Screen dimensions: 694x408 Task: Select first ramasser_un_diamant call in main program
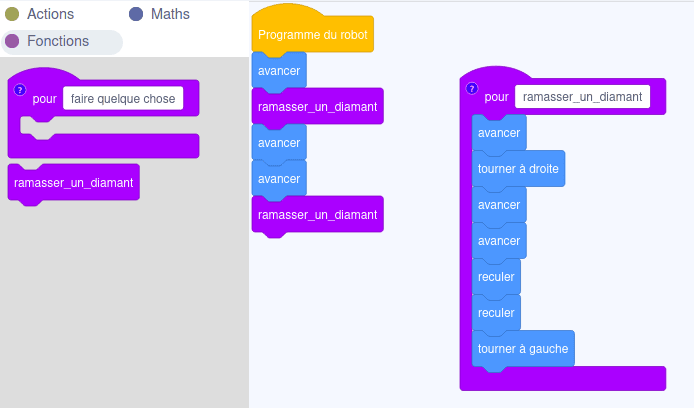click(317, 107)
